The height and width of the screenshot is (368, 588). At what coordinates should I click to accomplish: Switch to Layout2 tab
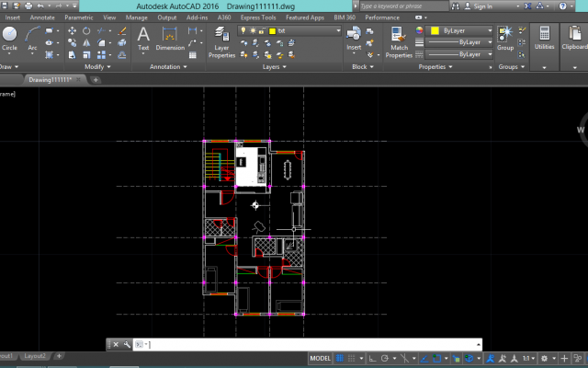pyautogui.click(x=35, y=356)
